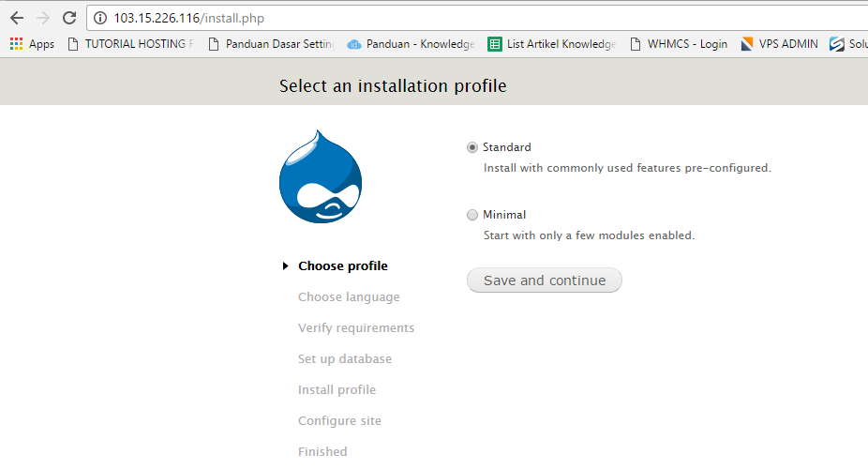The width and height of the screenshot is (868, 470).
Task: Open List Artikel Knowledge bookmark
Action: tap(552, 44)
